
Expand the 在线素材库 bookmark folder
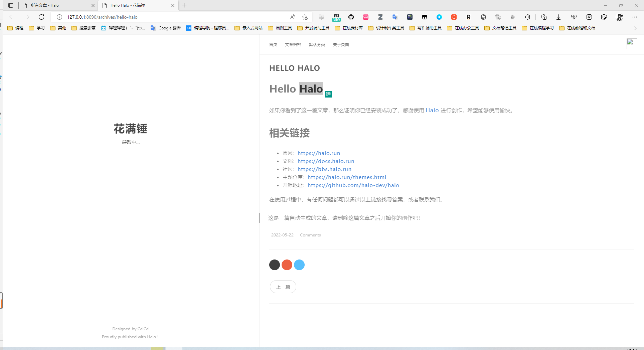pos(349,28)
